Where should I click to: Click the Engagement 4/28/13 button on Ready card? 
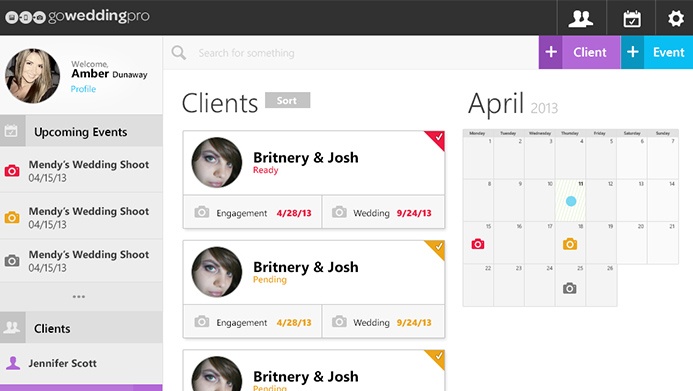pos(252,213)
